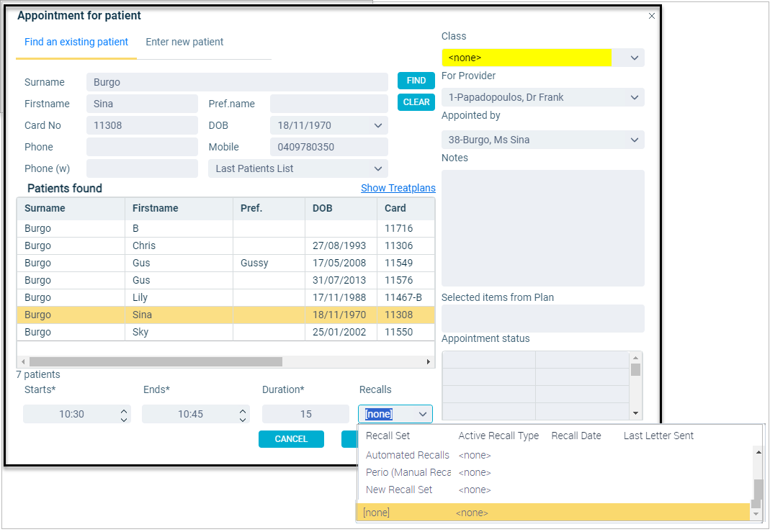Click left arrow of patients list scrollbar
Image resolution: width=770 pixels, height=532 pixels.
click(22, 361)
